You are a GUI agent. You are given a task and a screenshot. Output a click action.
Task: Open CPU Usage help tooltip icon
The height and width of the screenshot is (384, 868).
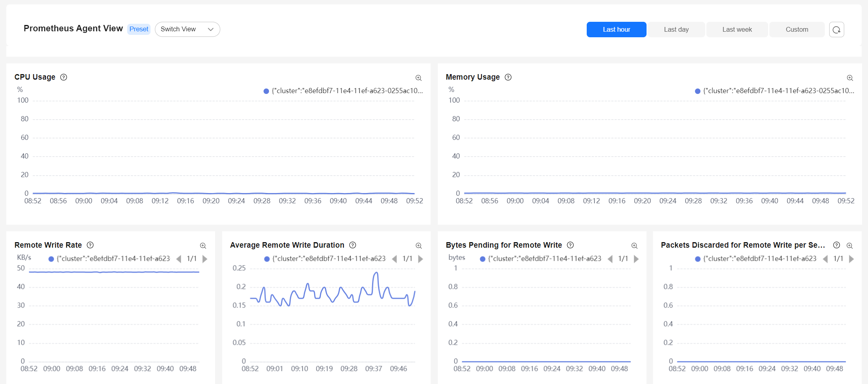click(63, 77)
